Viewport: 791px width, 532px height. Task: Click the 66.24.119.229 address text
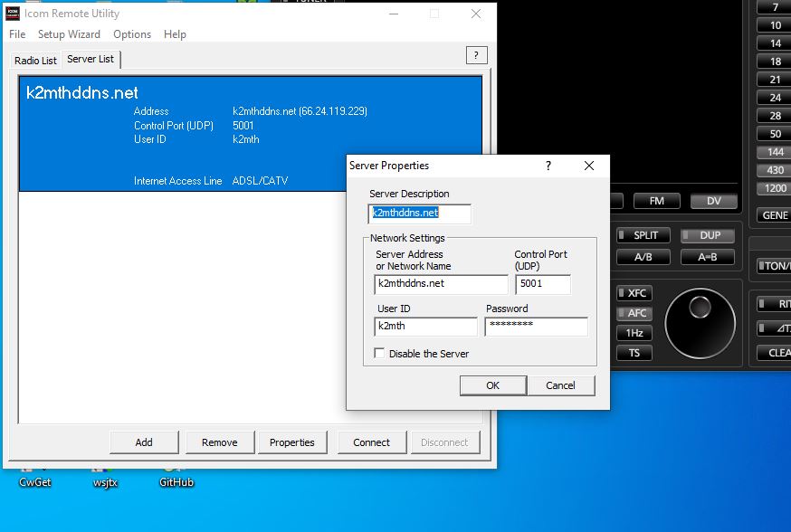pos(333,111)
